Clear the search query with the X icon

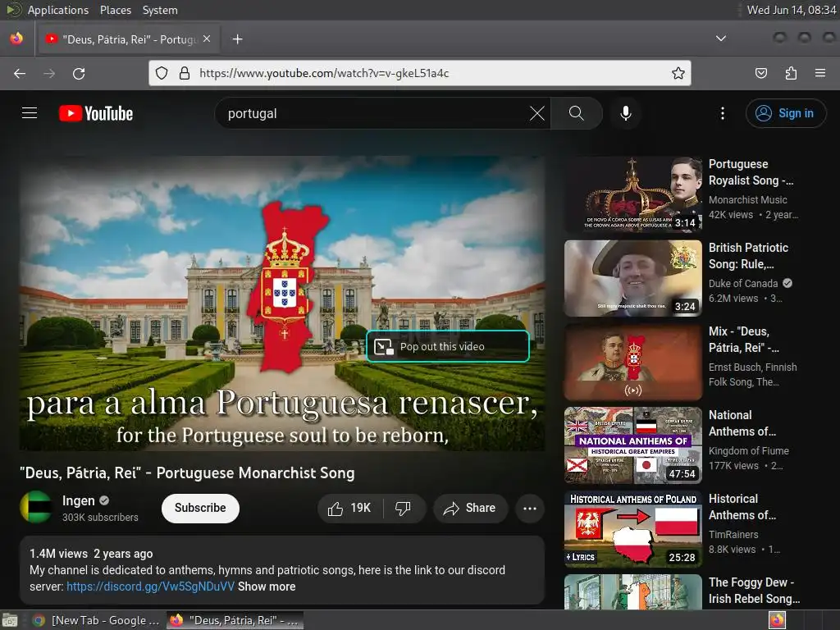point(536,113)
